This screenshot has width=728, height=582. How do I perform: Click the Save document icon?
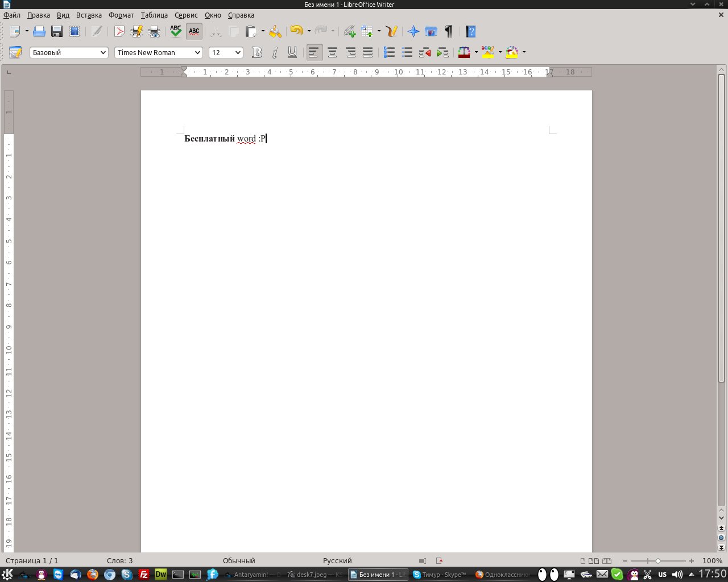[x=57, y=32]
